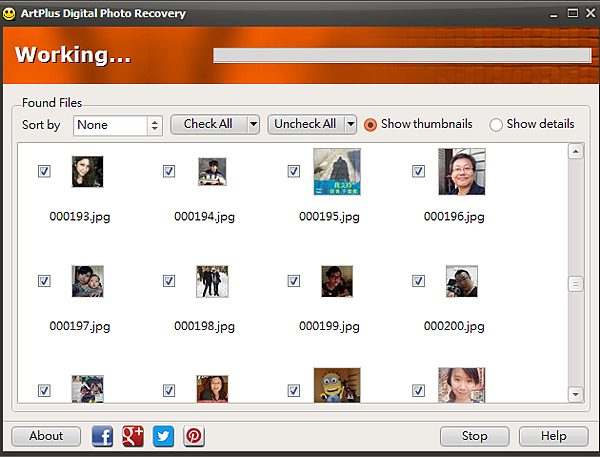Open the Pinterest share icon
Screen dimensions: 600x457
click(194, 436)
